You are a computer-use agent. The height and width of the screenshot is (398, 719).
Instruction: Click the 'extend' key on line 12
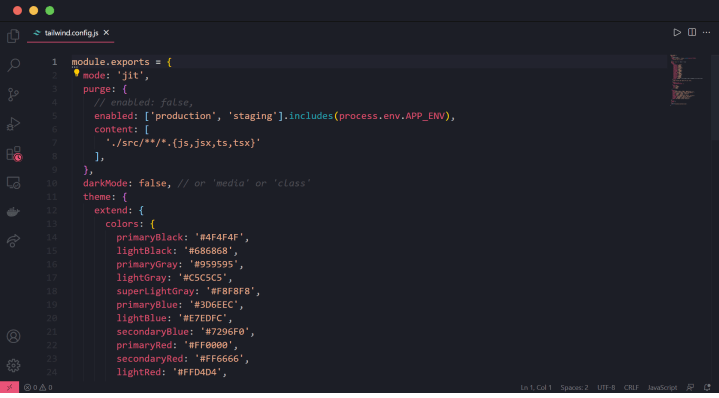point(111,210)
